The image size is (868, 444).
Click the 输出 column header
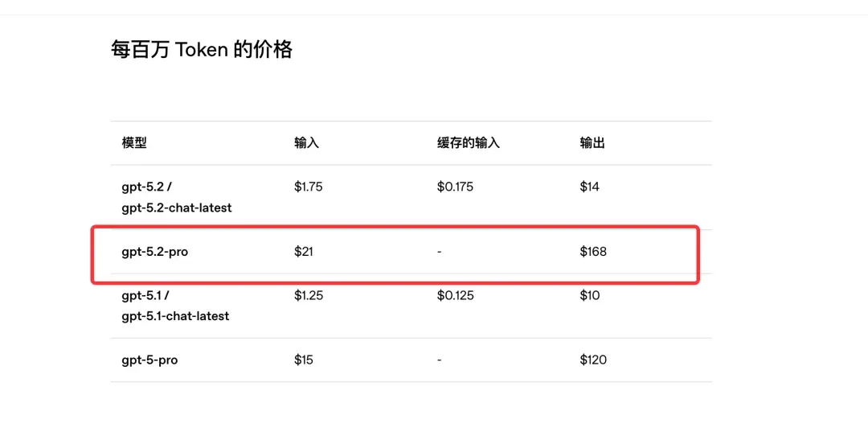[592, 143]
